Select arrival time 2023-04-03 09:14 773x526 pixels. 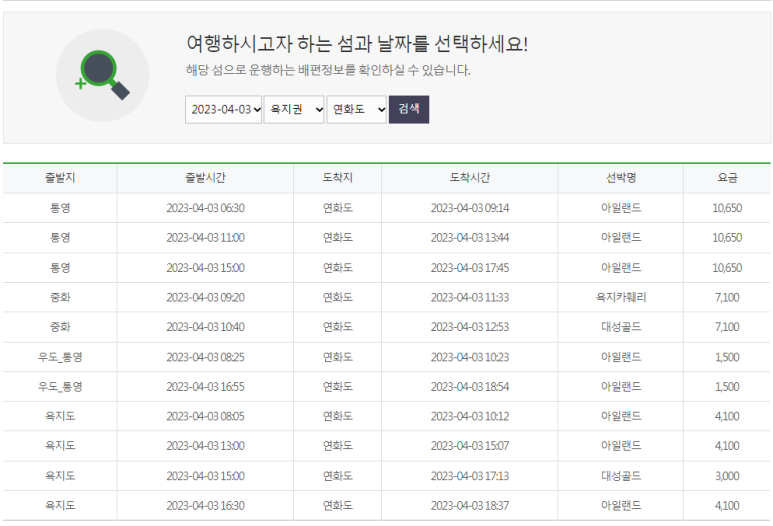pos(469,208)
